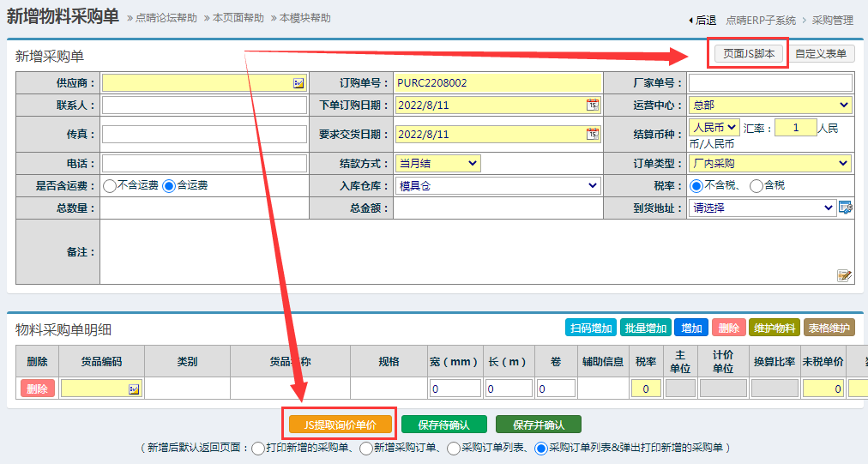Screen dimensions: 868x464
Task: Click the 厂家单号 input field
Action: pyautogui.click(x=769, y=83)
